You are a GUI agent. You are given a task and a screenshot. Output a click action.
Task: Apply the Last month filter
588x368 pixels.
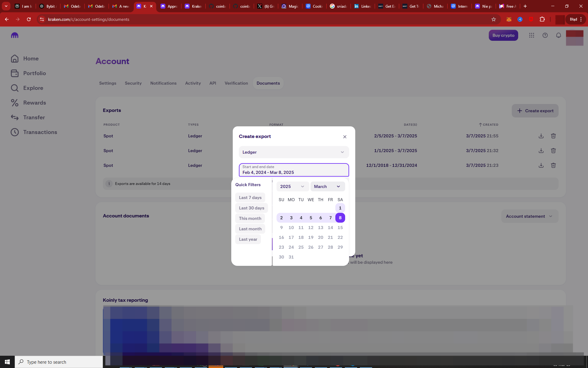coord(250,229)
